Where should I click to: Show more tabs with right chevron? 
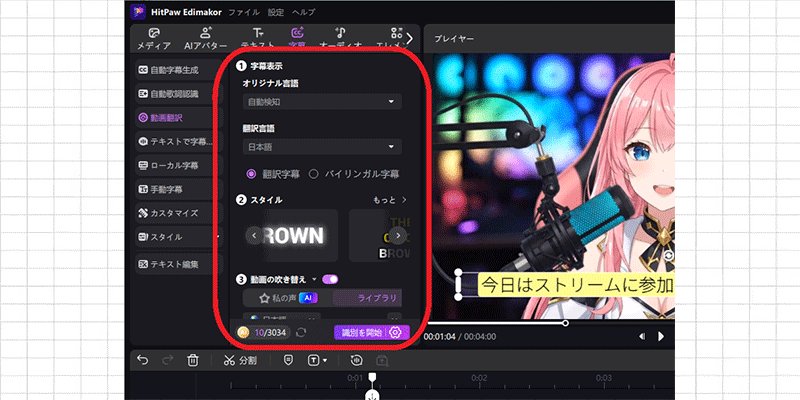(409, 39)
